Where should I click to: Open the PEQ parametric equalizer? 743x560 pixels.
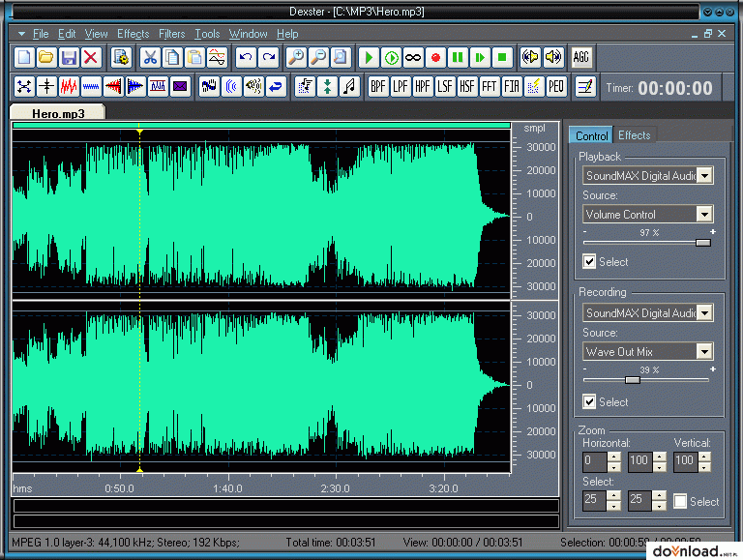pyautogui.click(x=556, y=87)
